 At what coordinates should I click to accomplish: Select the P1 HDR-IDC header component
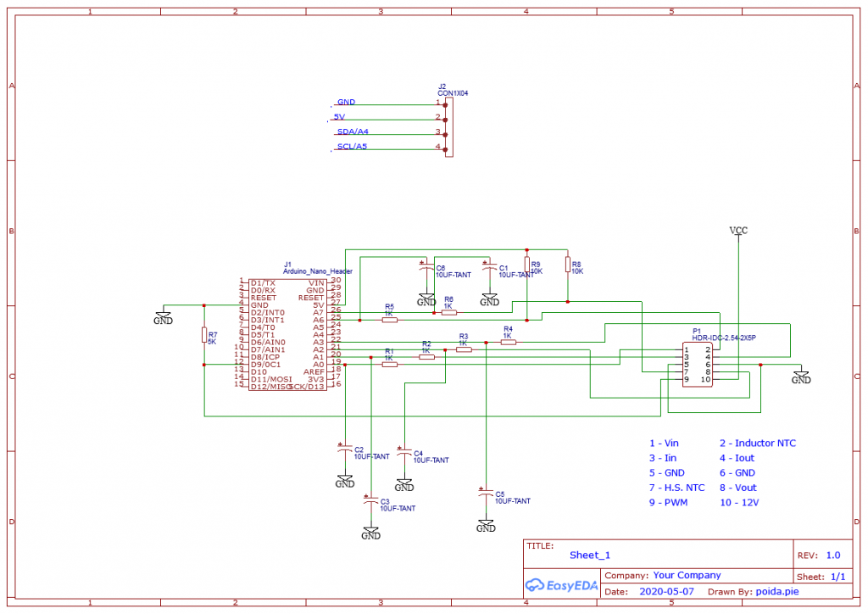pos(698,365)
